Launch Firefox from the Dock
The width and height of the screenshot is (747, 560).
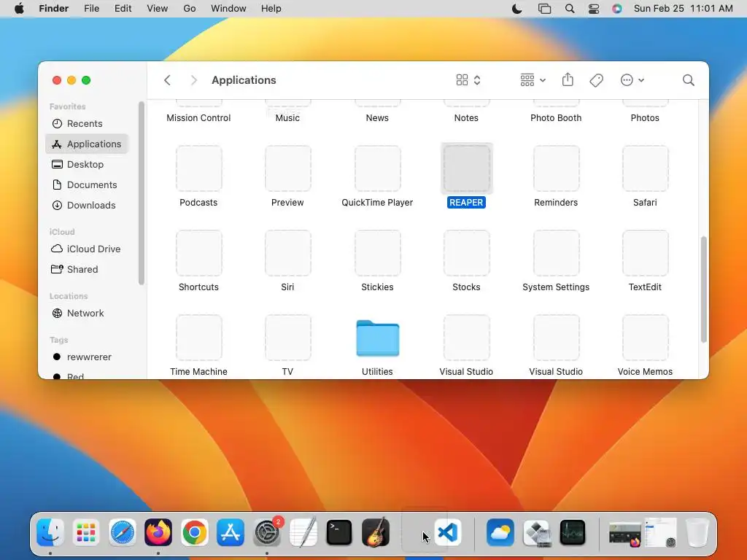coord(158,532)
